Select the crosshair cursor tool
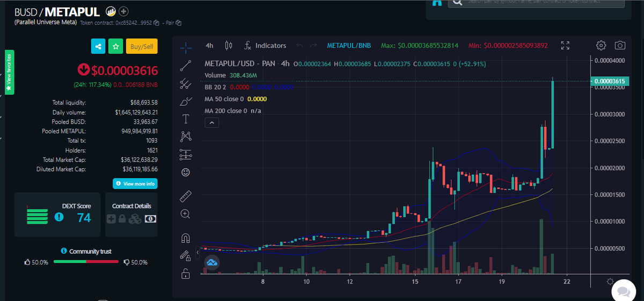Viewport: 644px width, 301px height. click(x=186, y=47)
